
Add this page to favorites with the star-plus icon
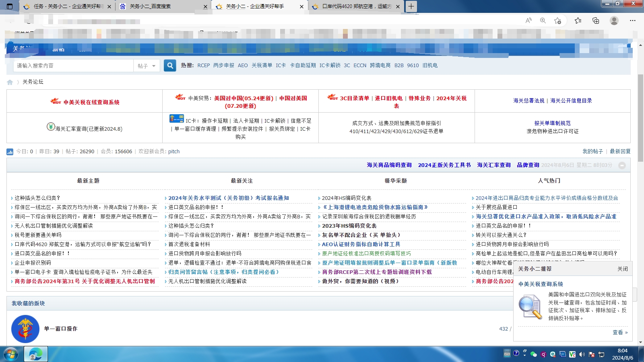point(557,21)
